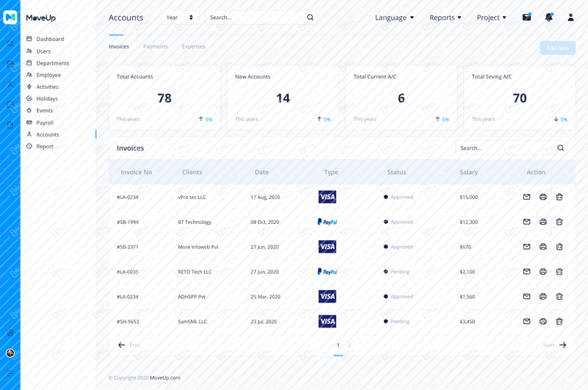This screenshot has height=390, width=588.
Task: Print invoice for RETO Tech LLC
Action: click(x=542, y=272)
